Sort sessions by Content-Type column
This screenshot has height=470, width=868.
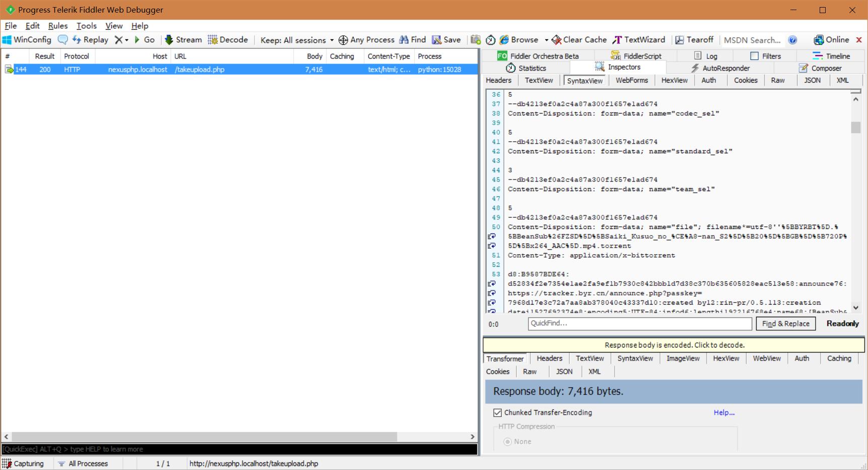388,56
